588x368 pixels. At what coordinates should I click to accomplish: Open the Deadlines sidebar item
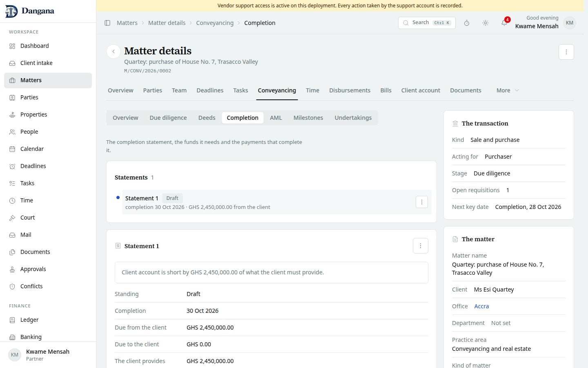[x=48, y=166]
